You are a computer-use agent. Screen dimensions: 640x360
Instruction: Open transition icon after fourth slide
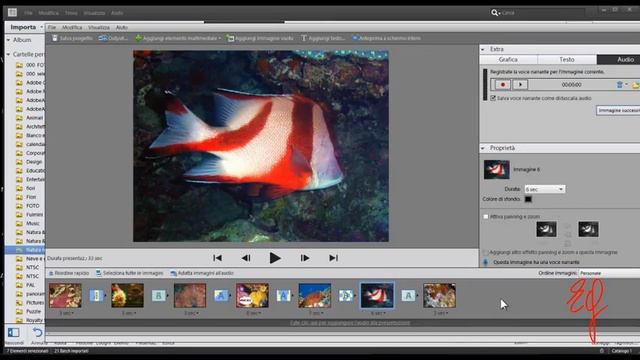tap(283, 296)
